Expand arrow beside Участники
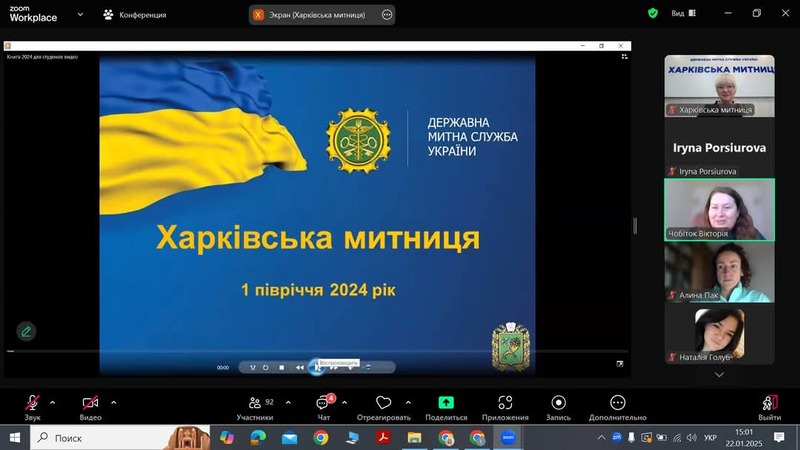The width and height of the screenshot is (800, 450). point(288,403)
